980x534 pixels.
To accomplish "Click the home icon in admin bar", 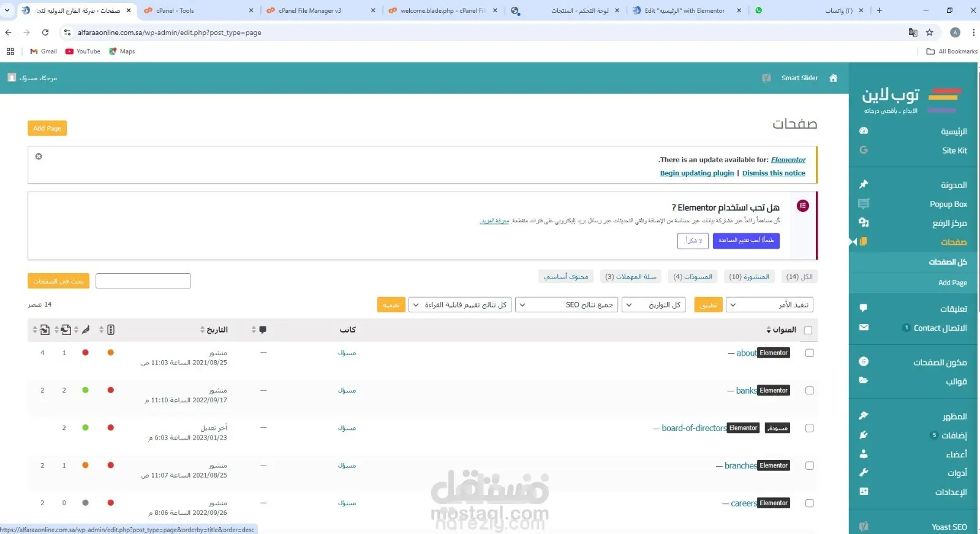I will pyautogui.click(x=833, y=78).
